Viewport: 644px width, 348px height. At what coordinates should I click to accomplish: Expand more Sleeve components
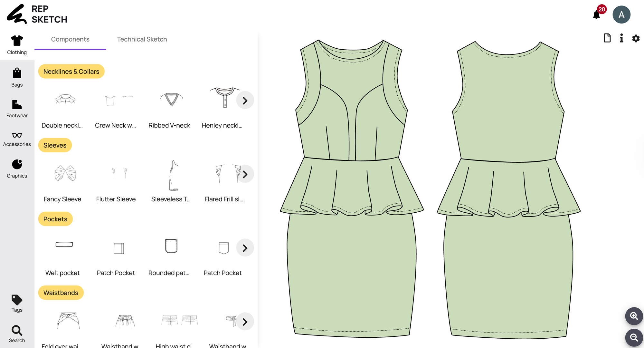point(245,174)
